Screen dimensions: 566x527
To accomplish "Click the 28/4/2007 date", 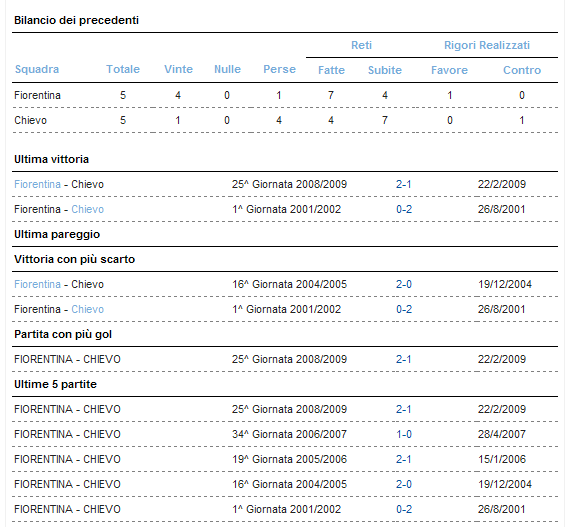I will [502, 434].
